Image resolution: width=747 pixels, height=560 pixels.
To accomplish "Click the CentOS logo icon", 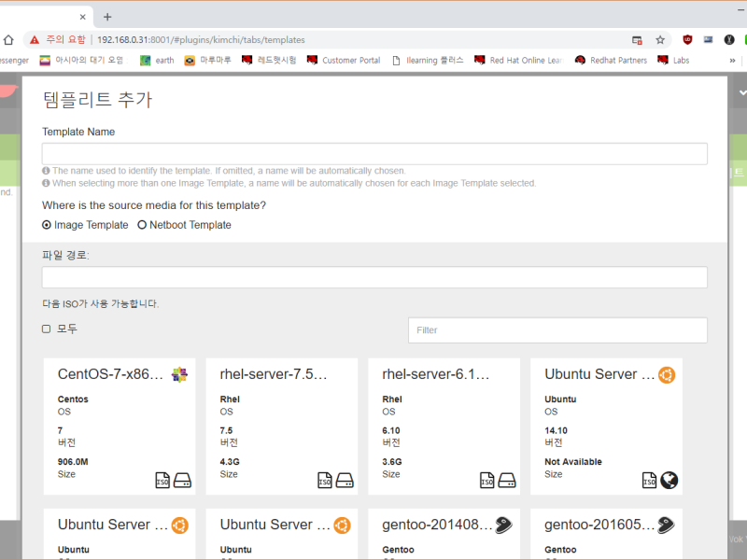I will coord(179,375).
